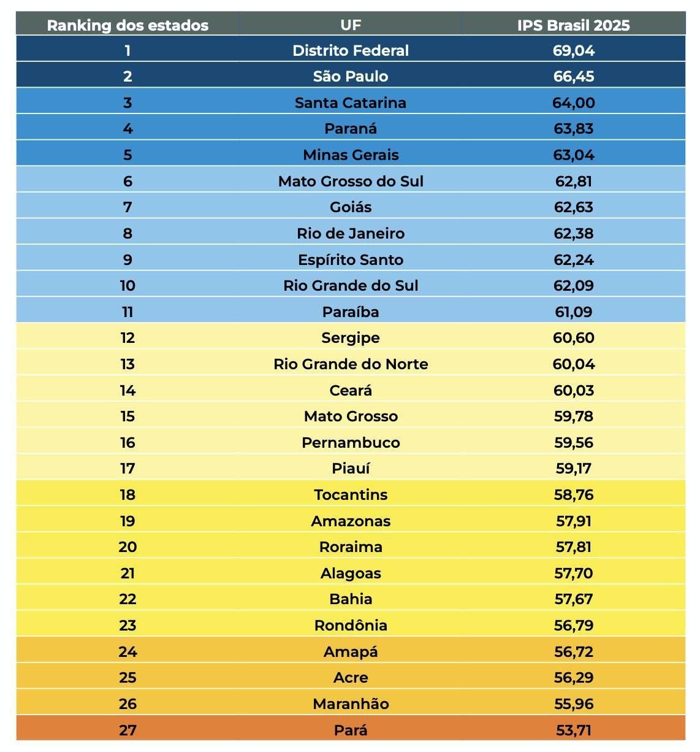Select Bahia's score 57,67
The width and height of the screenshot is (700, 752).
tap(573, 599)
